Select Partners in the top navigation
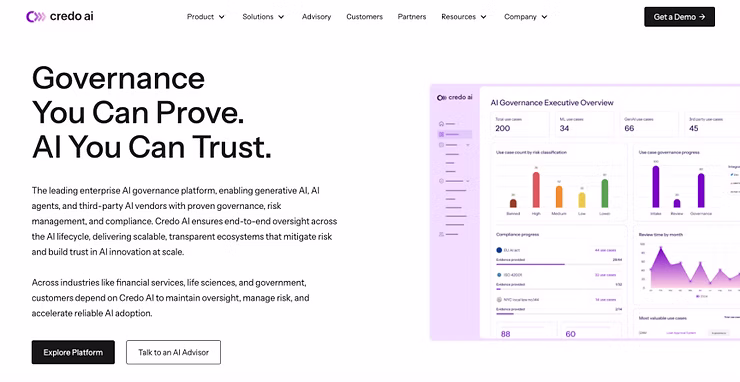Viewport: 740px width, 382px height. (x=412, y=17)
